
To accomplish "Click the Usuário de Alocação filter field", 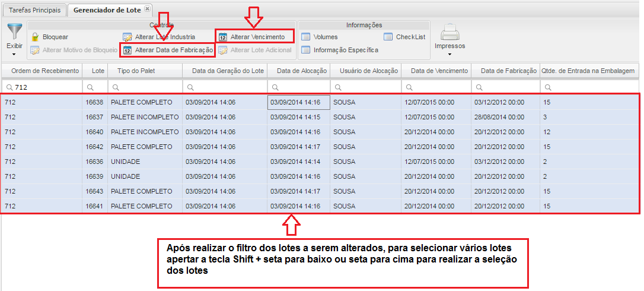I will point(365,87).
